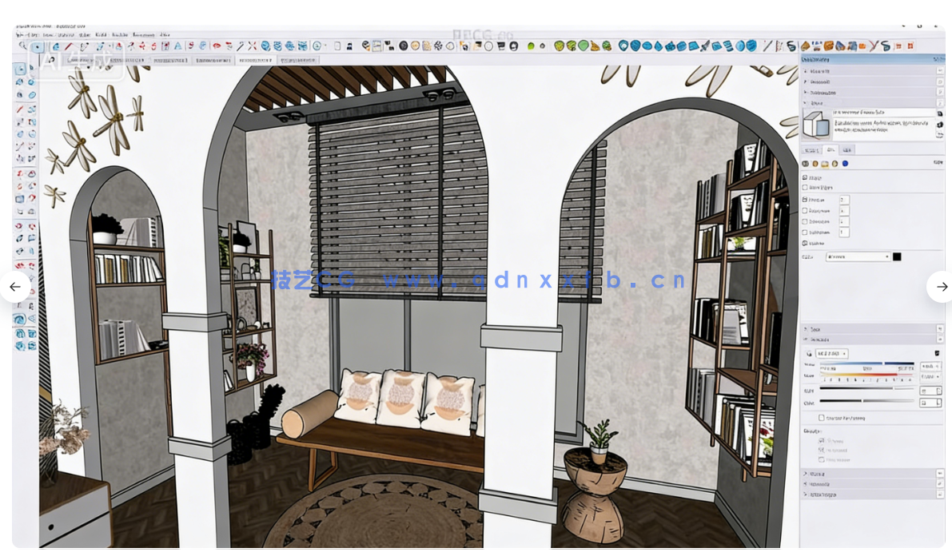Open the edge Color dropdown beside black swatch

[858, 256]
